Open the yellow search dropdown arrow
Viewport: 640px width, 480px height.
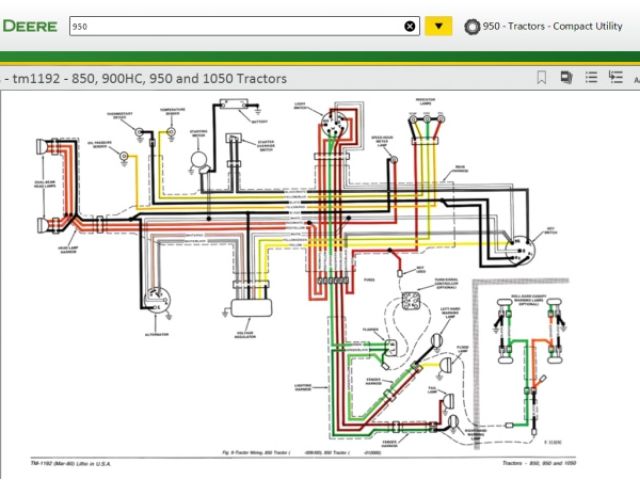coord(438,26)
